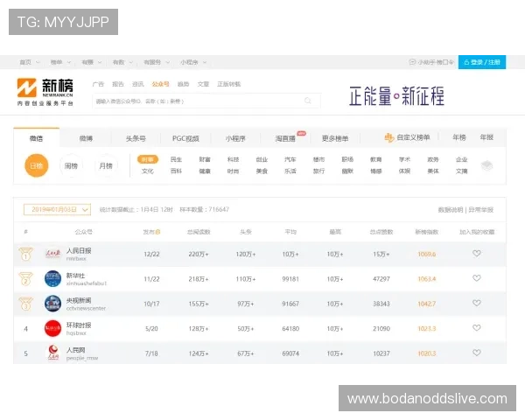The height and width of the screenshot is (420, 525).
Task: Expand the 有服务 top menu
Action: coord(157,62)
